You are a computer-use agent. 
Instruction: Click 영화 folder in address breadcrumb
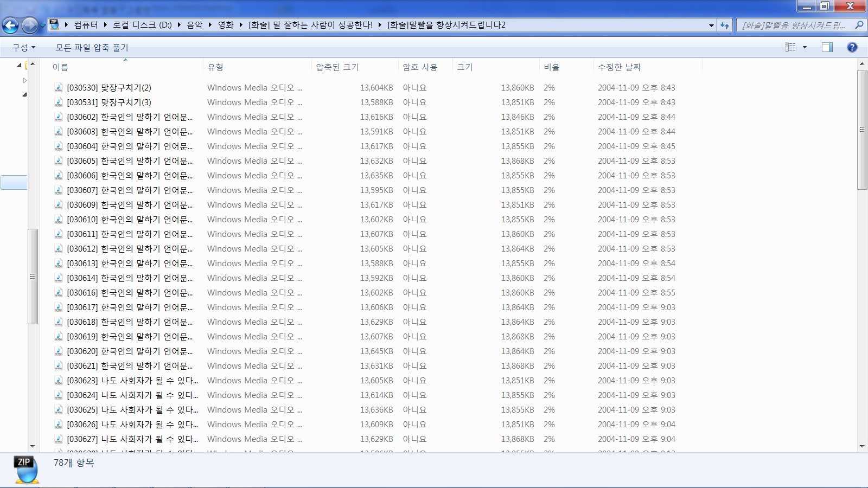pyautogui.click(x=226, y=25)
